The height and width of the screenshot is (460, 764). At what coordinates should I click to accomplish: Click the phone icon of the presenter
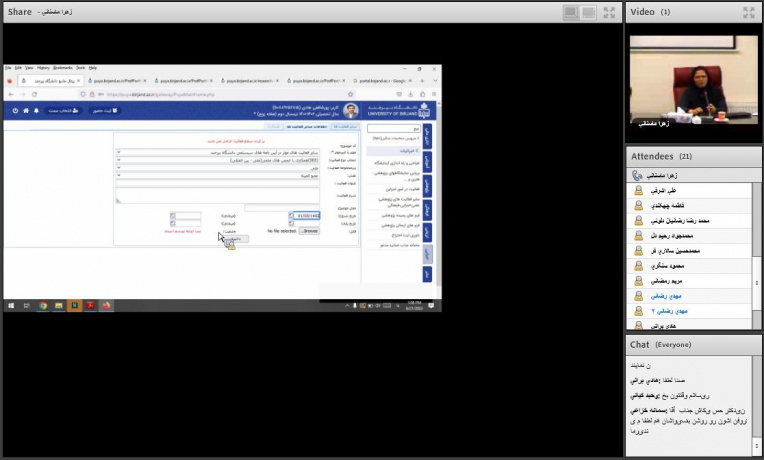[638, 175]
